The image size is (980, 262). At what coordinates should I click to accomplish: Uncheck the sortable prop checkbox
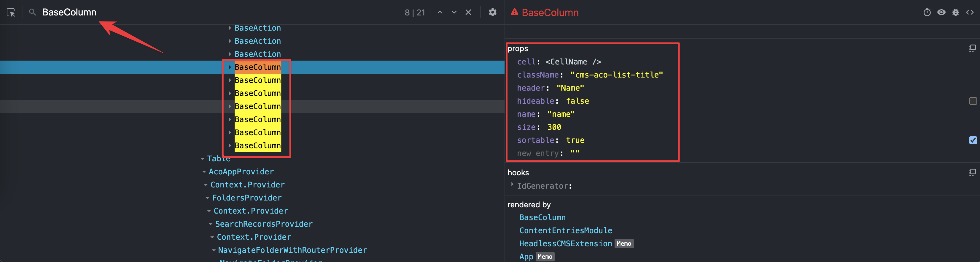pos(973,140)
